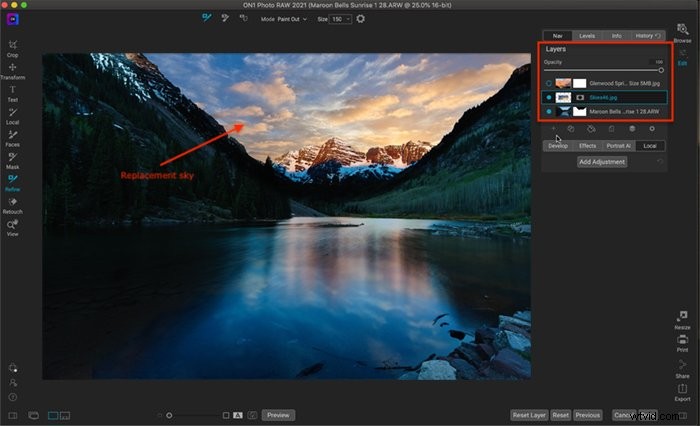Image resolution: width=700 pixels, height=426 pixels.
Task: Open brush settings gear icon
Action: pos(361,19)
